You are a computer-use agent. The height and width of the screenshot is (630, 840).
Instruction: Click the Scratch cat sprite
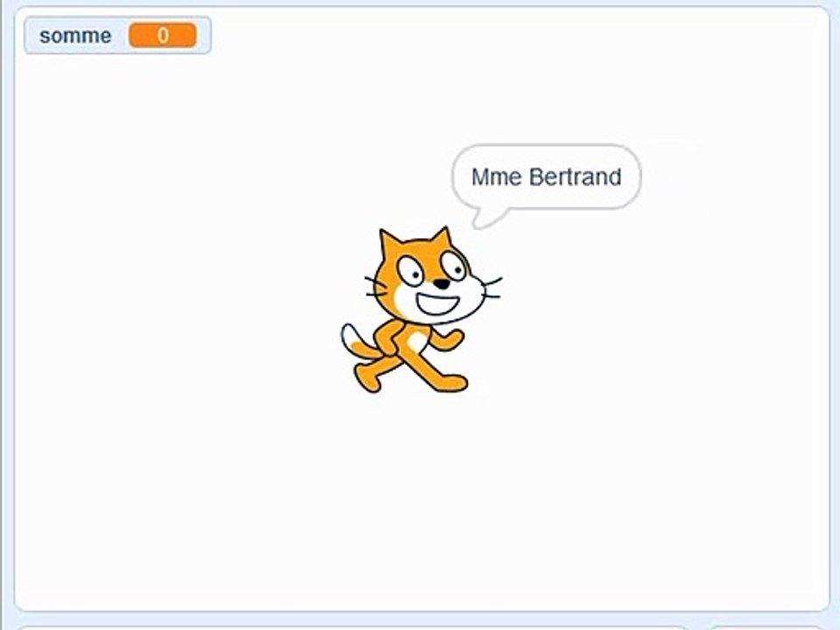(421, 311)
